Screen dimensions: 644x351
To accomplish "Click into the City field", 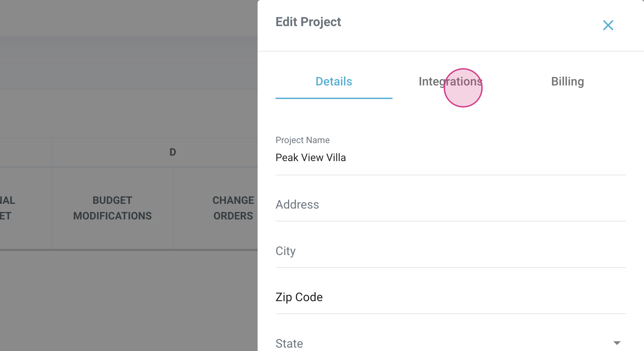I will tap(450, 251).
